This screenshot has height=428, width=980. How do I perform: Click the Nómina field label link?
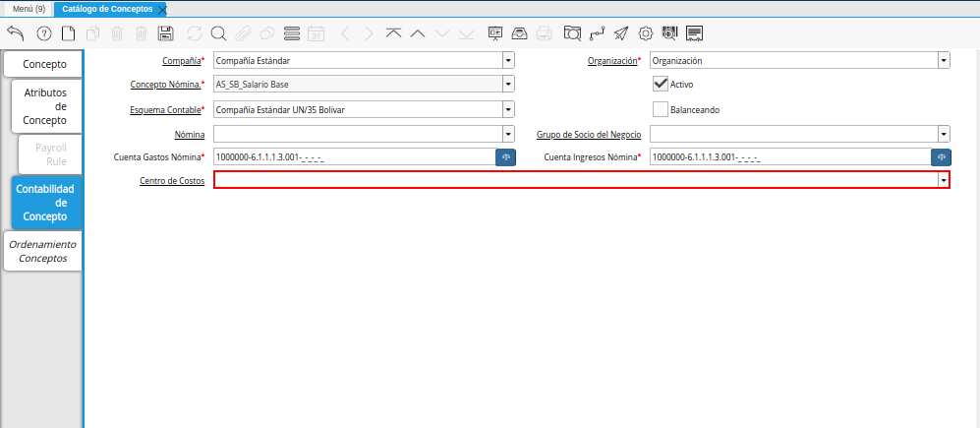[x=190, y=135]
